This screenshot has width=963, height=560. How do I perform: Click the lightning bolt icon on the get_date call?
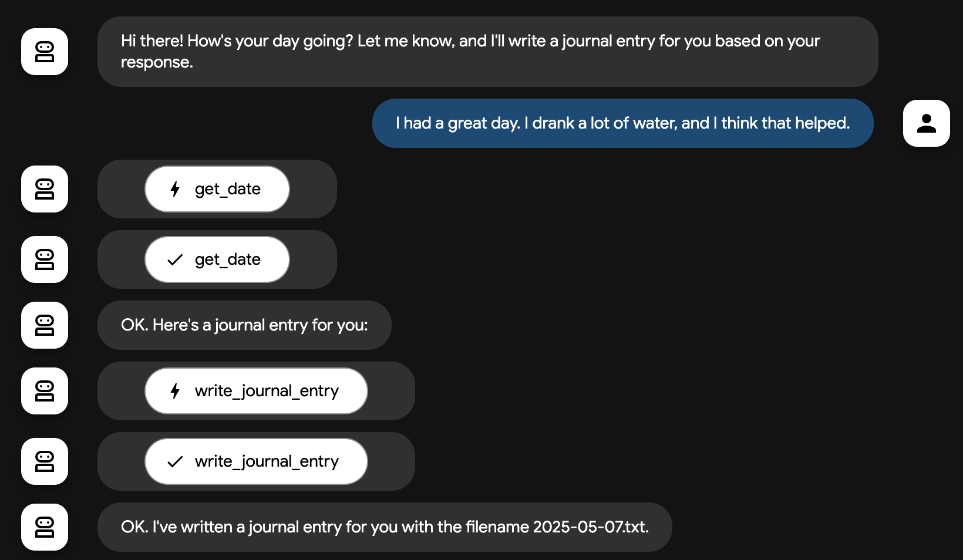(x=175, y=189)
